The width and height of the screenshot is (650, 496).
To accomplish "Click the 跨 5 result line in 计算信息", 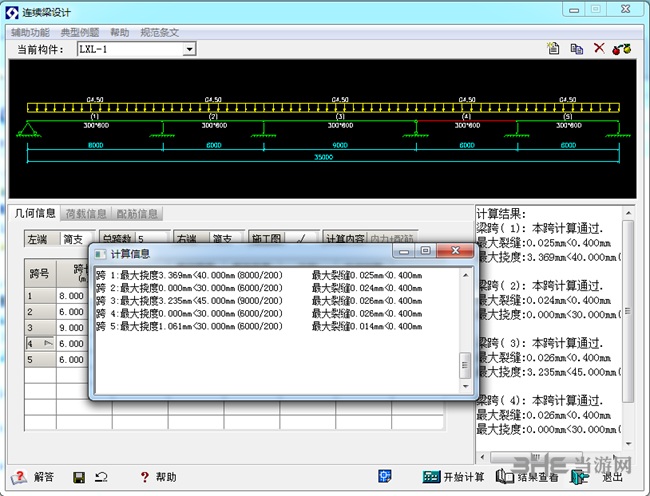I will 259,327.
